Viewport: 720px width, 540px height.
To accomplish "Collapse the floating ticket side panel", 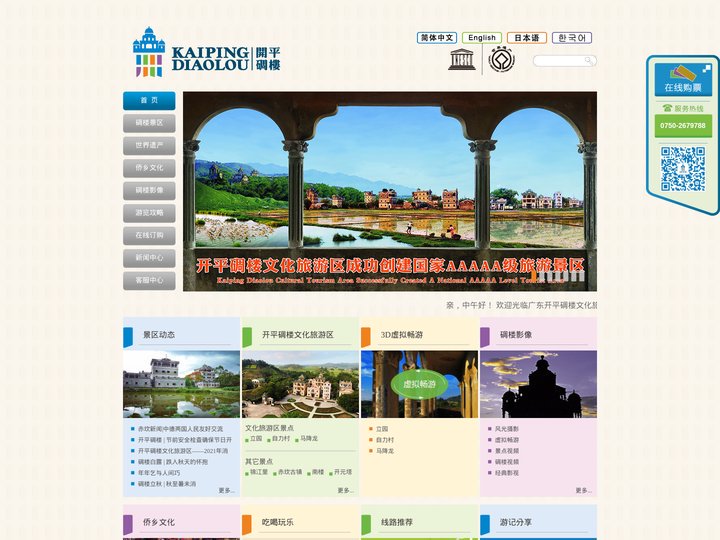I will pos(706,69).
